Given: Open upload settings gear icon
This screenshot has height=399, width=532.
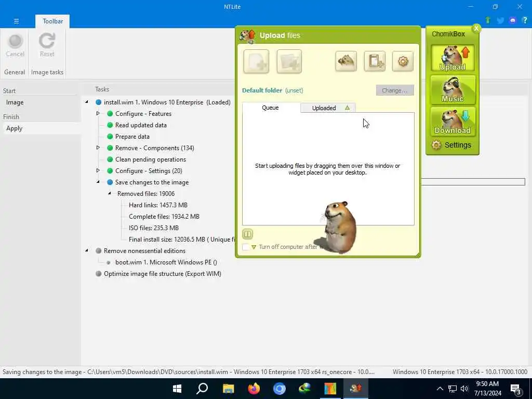Looking at the screenshot, I should tap(403, 61).
